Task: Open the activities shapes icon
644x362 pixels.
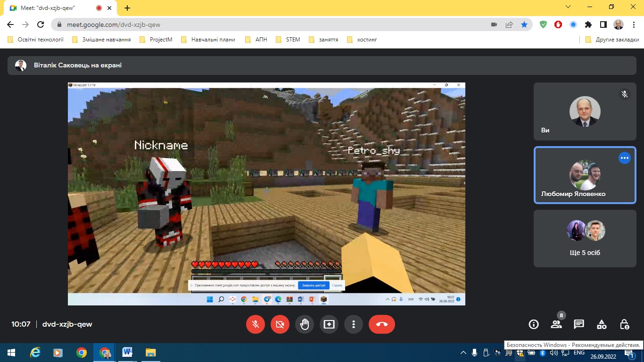Action: coord(602,324)
